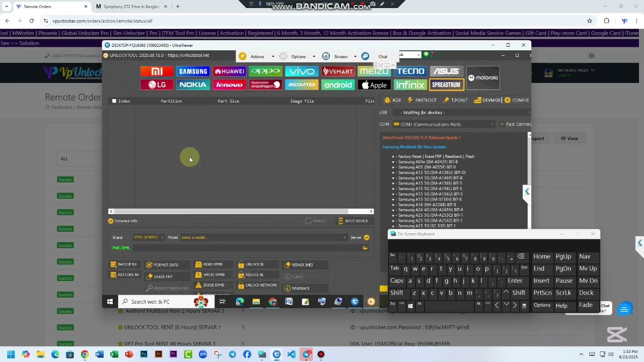
Task: Reload the browser page
Action: [x=31, y=21]
